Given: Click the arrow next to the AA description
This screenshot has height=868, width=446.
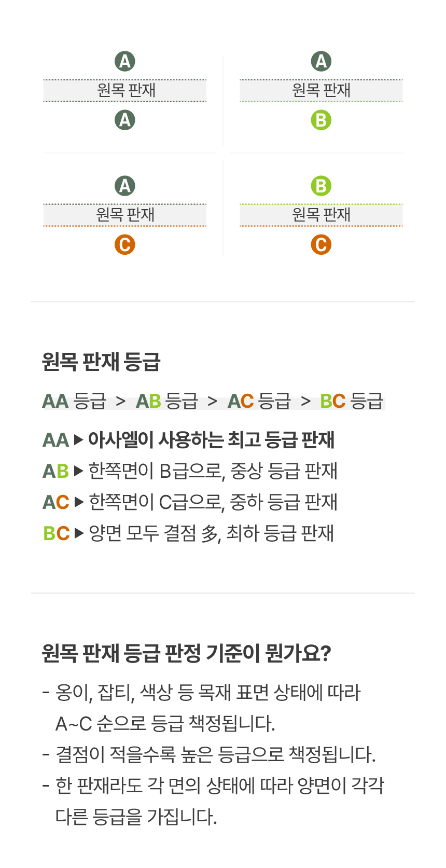Looking at the screenshot, I should [78, 440].
